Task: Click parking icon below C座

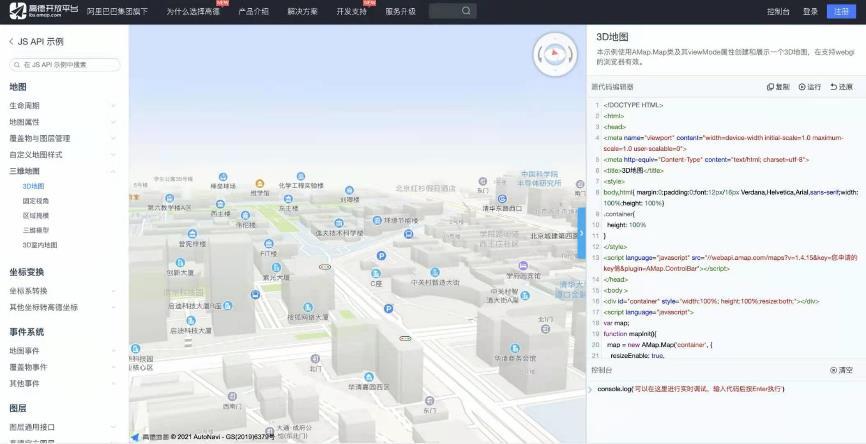Action: tap(389, 309)
